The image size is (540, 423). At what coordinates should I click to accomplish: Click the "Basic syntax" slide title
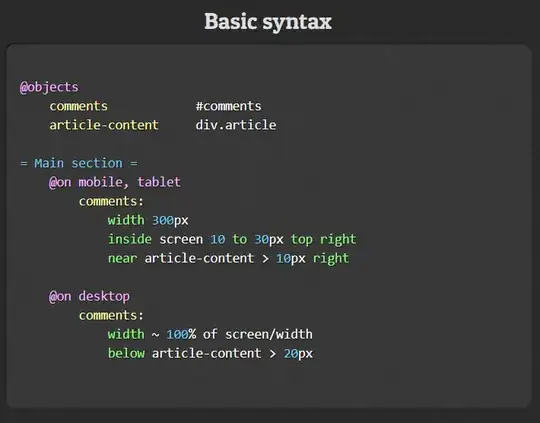click(x=268, y=22)
